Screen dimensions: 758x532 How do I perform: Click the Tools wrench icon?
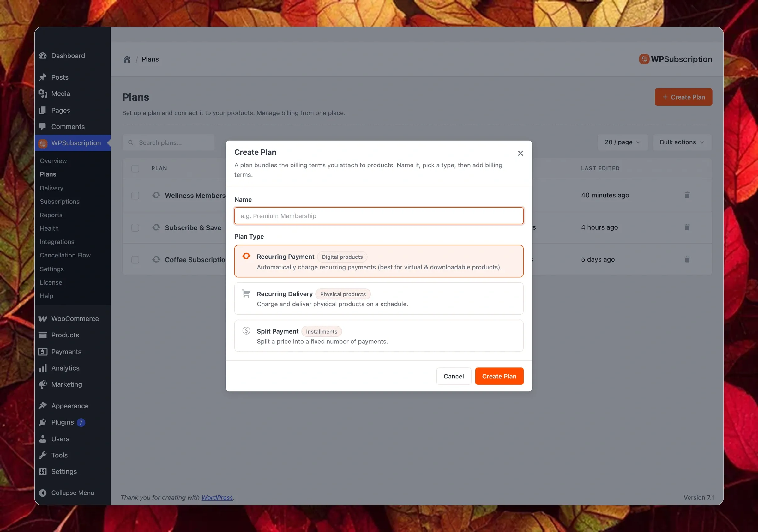43,455
